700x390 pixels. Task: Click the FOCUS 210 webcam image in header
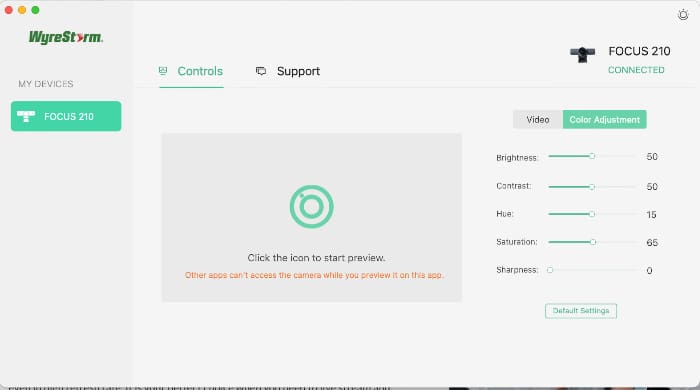tap(582, 54)
